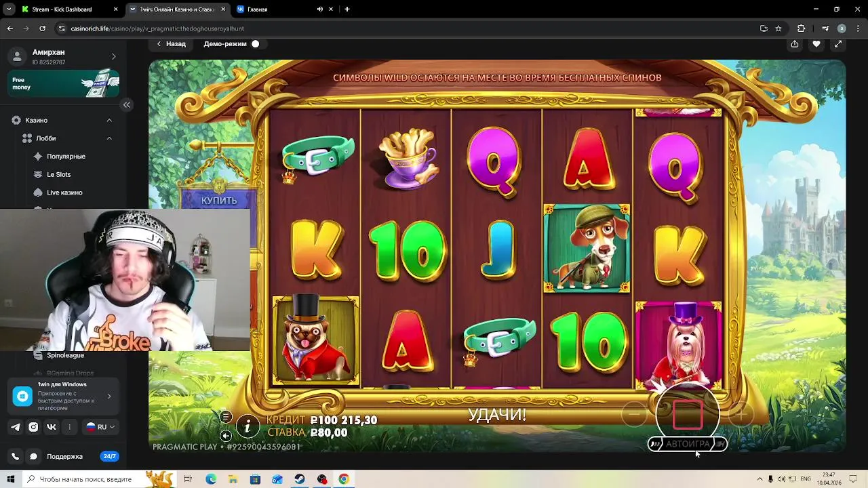Viewport: 868px width, 488px height.
Task: Open the Windows Start menu
Action: (10, 479)
